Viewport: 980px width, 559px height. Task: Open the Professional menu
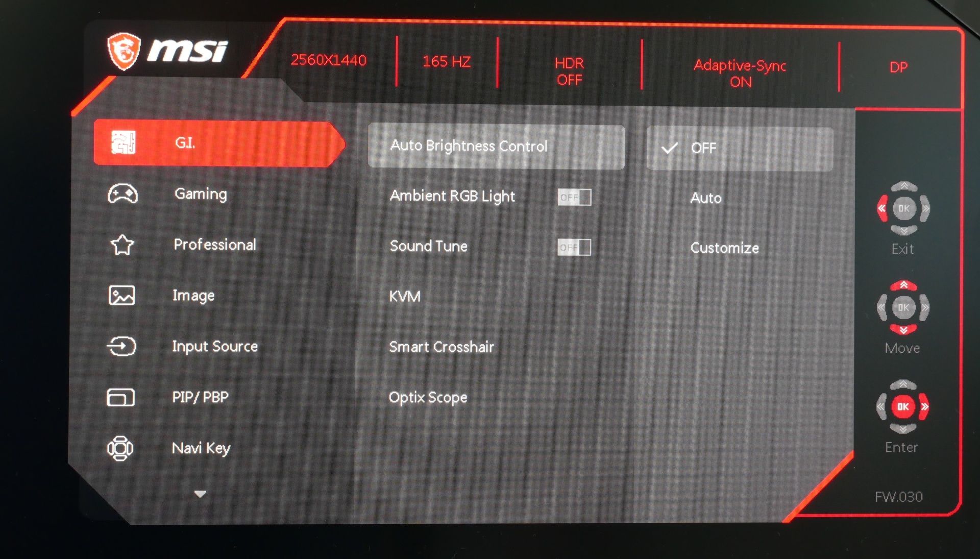[x=214, y=245]
